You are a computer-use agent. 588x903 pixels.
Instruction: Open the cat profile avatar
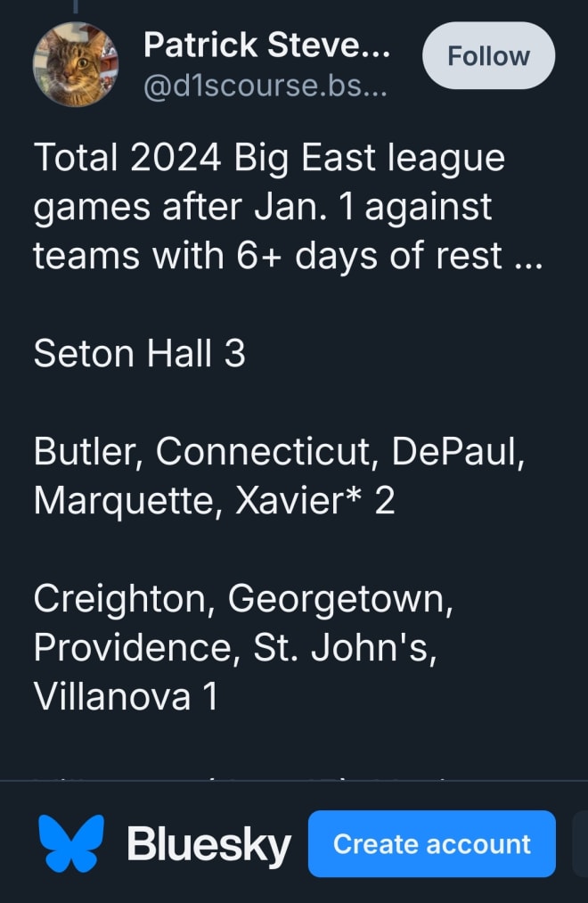[x=76, y=64]
